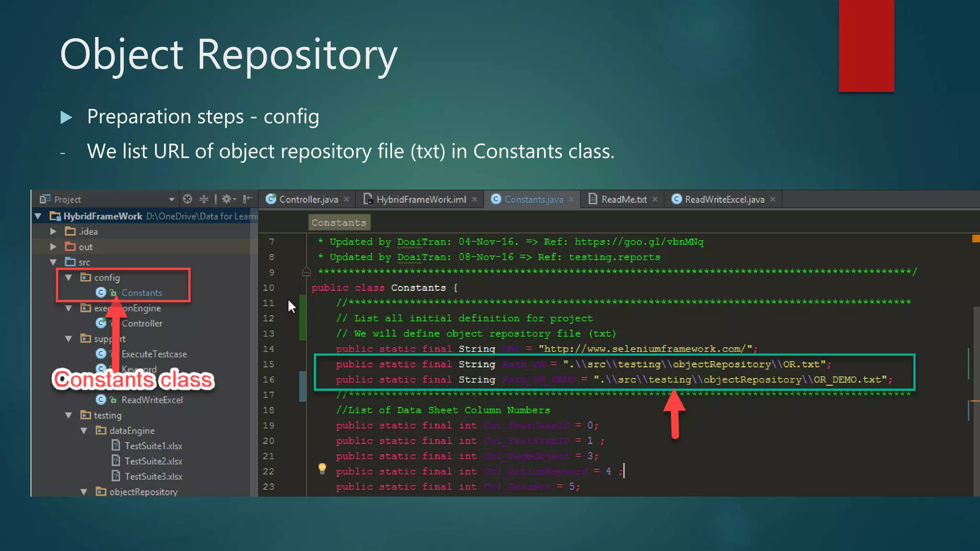Click the collapse all icon in Project toolbar
The image size is (980, 551).
click(x=204, y=199)
